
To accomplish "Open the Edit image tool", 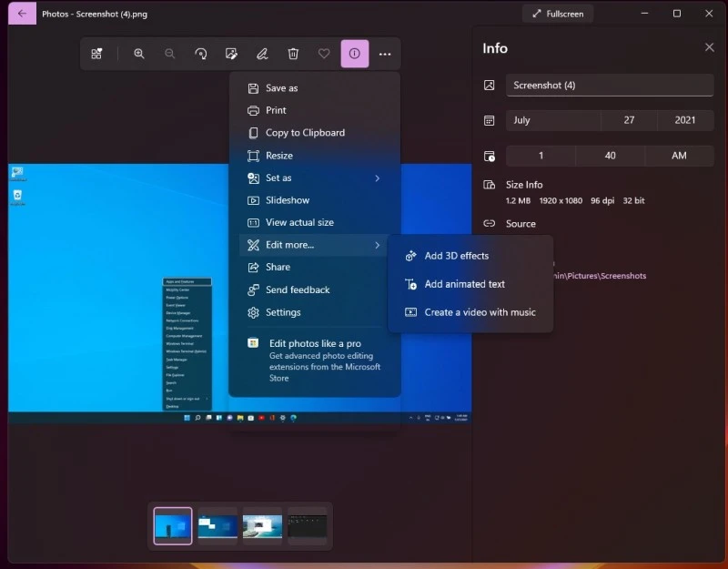I will [x=231, y=54].
